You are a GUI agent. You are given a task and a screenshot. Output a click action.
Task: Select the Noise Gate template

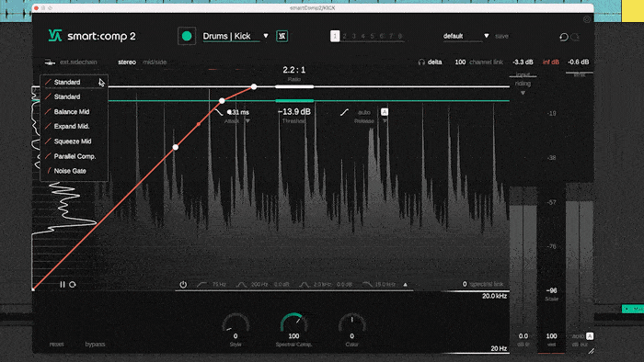pos(75,171)
